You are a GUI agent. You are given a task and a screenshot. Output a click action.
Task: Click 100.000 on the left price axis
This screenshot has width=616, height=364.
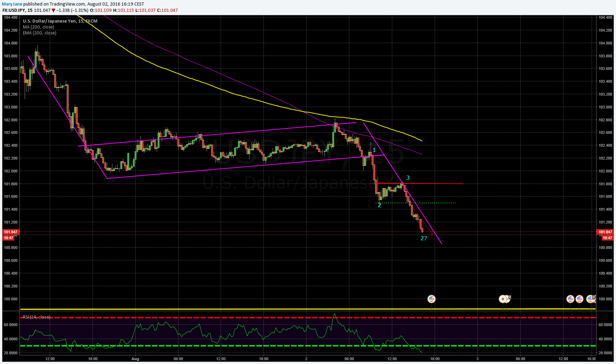(x=10, y=299)
